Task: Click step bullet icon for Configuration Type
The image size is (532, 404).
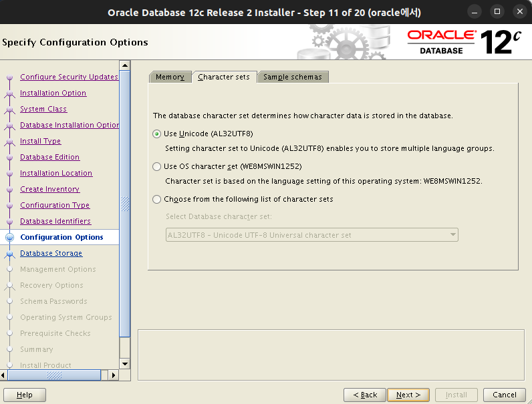Action: [x=10, y=206]
